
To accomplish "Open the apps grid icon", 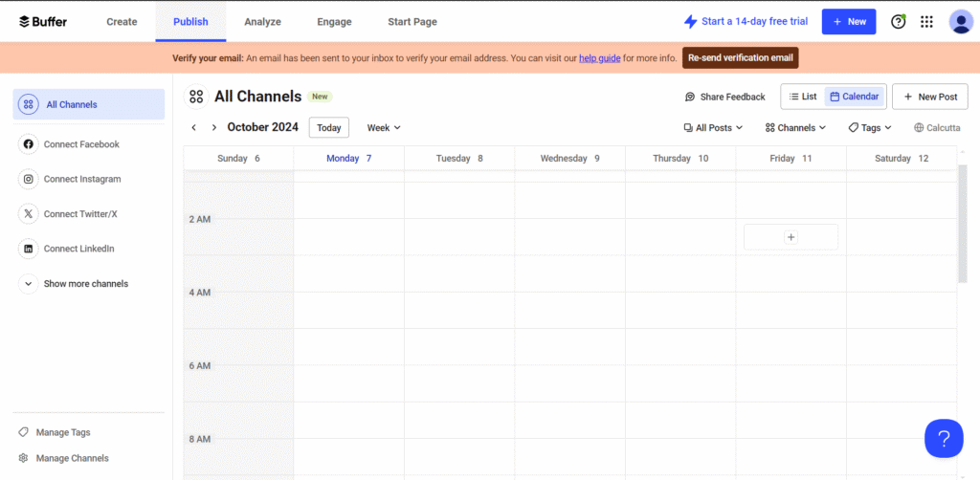I will [926, 21].
